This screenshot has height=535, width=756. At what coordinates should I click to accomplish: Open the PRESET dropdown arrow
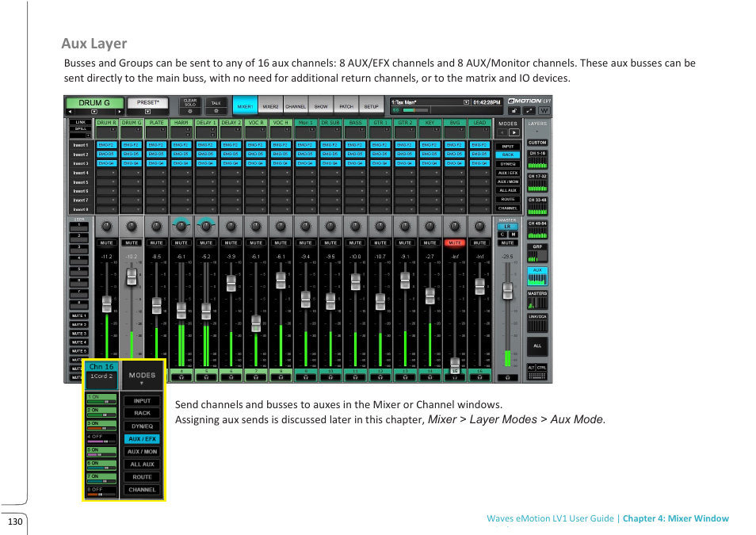147,112
